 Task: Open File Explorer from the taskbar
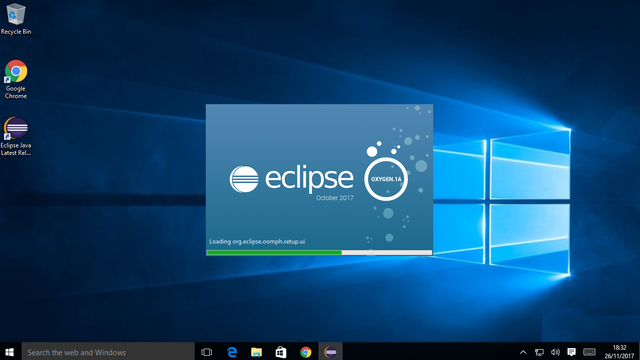[x=256, y=352]
